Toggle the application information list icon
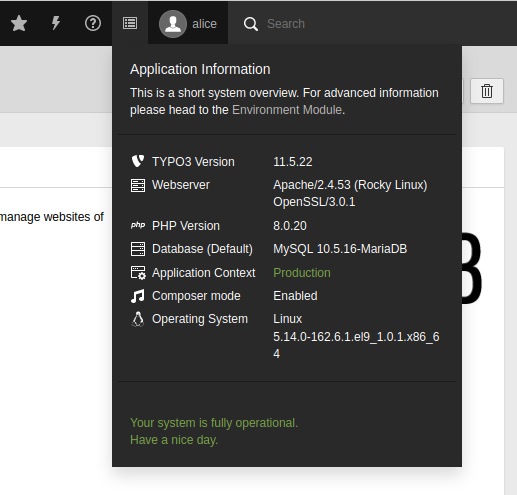517x495 pixels. (x=130, y=23)
